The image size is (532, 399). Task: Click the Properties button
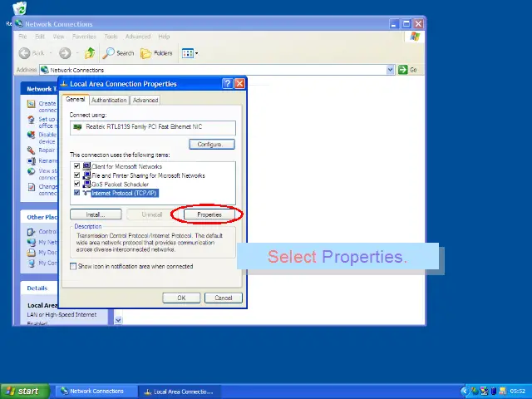coord(209,214)
